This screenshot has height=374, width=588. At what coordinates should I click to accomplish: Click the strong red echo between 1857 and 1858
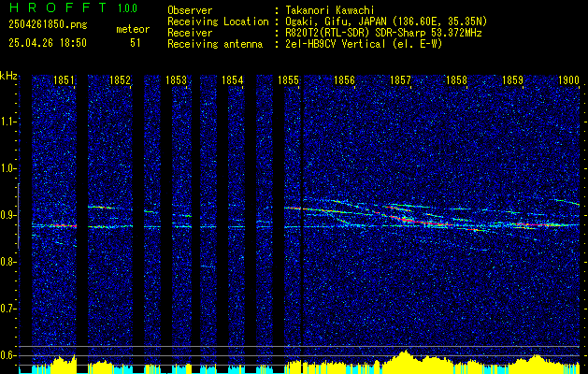coord(422,222)
